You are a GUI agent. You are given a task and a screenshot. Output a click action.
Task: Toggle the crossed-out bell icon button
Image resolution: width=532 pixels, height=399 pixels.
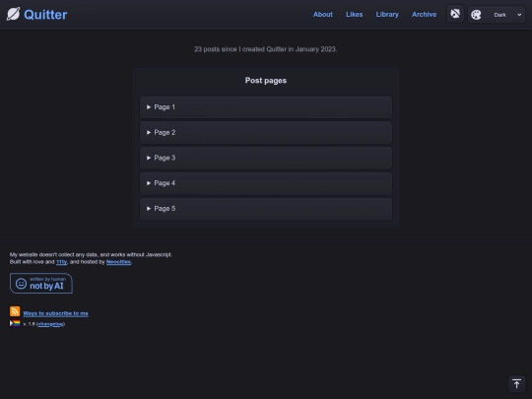(455, 14)
